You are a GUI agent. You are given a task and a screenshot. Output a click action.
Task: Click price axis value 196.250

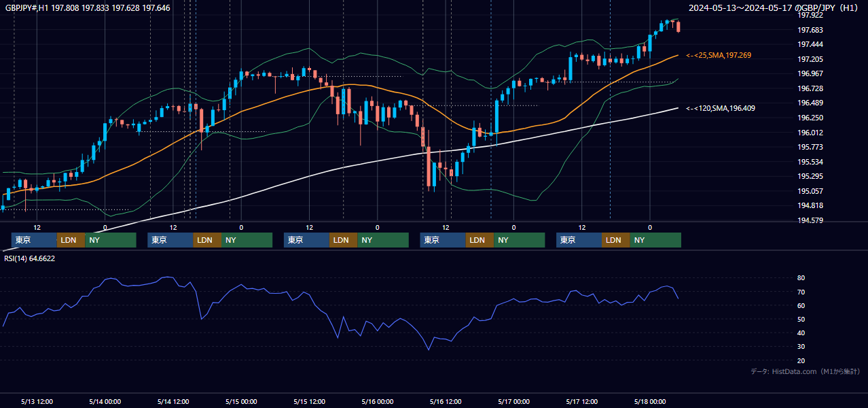(x=810, y=118)
